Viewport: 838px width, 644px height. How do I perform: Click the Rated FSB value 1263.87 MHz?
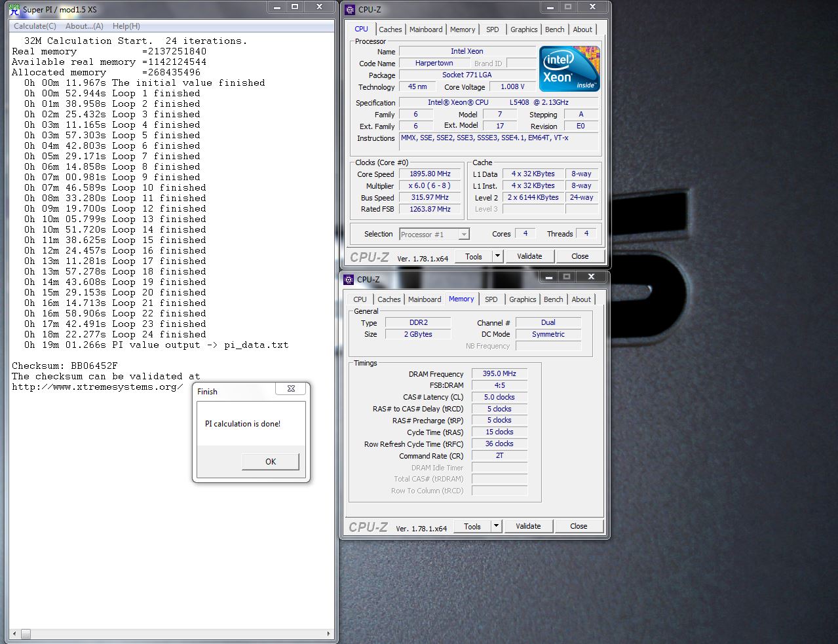[x=430, y=210]
